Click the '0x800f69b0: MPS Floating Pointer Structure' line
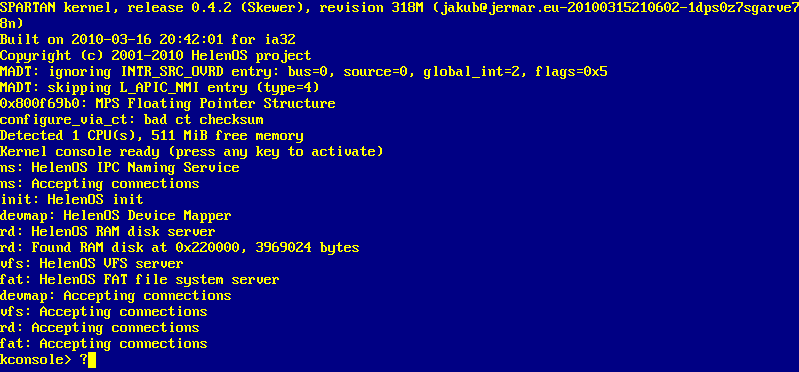 (x=168, y=104)
